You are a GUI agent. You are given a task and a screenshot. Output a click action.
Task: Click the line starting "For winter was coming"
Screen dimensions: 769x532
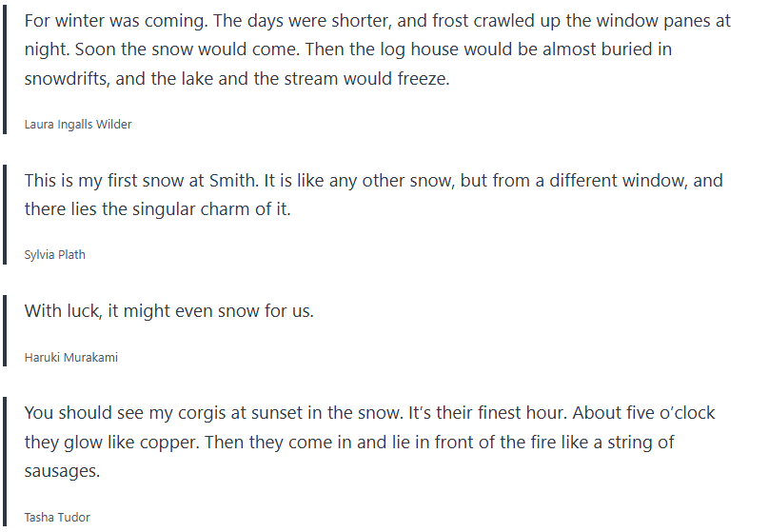pos(377,20)
